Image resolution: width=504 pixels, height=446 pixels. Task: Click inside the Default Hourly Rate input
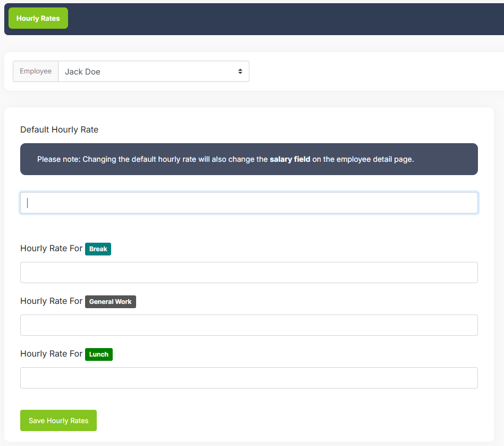[249, 202]
